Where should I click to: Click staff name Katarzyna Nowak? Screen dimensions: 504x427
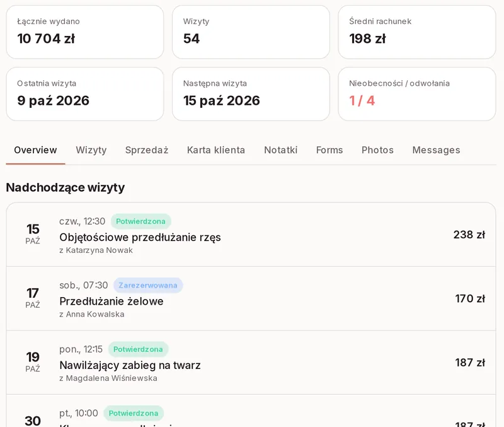(100, 250)
